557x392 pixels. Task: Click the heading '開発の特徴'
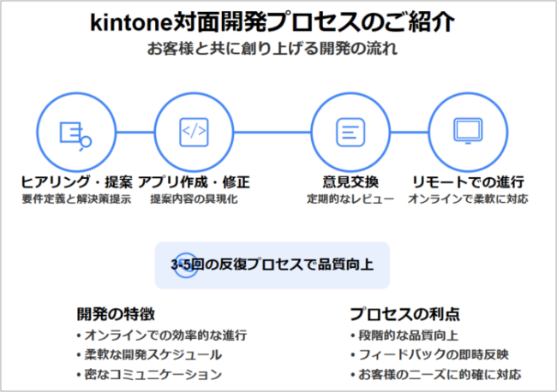(116, 314)
